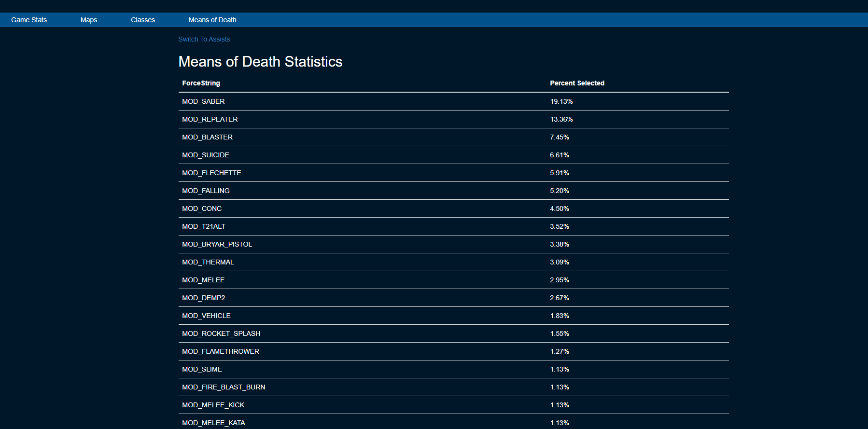Click the ForceString column header
Image resolution: width=868 pixels, height=429 pixels.
pos(201,83)
